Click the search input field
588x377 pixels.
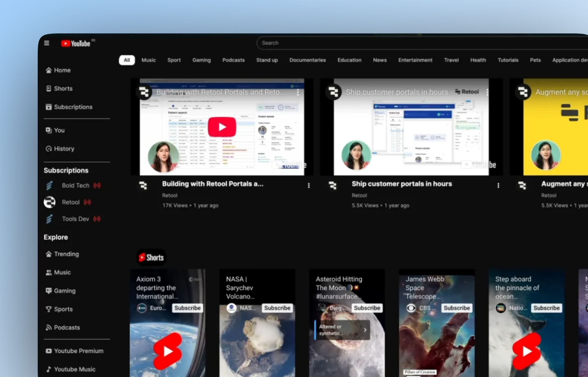pyautogui.click(x=353, y=43)
